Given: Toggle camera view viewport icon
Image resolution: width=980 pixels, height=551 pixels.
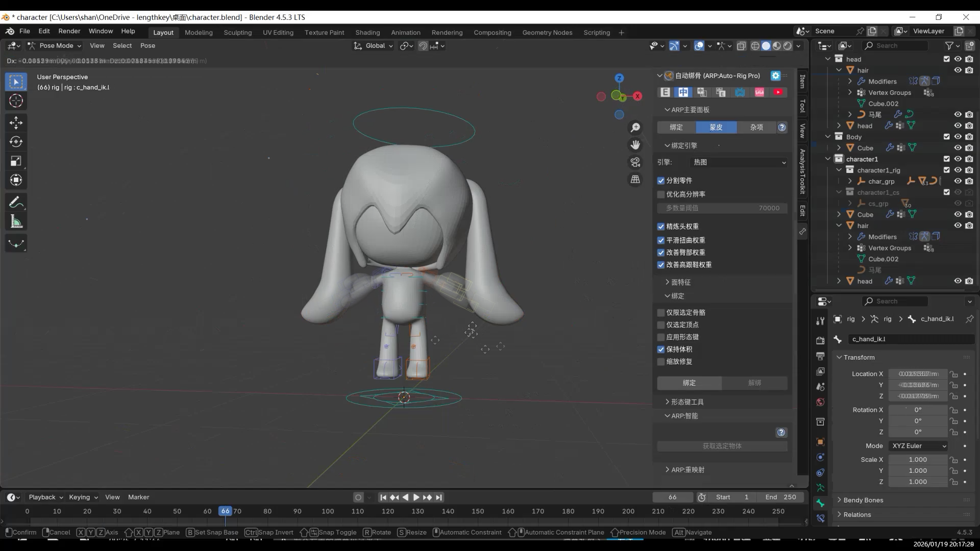Looking at the screenshot, I should (635, 162).
